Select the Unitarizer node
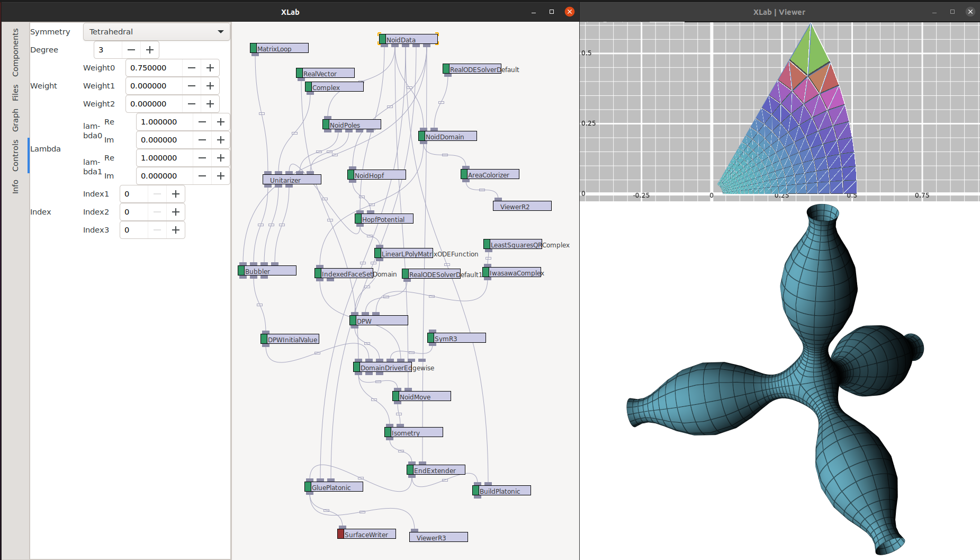 click(292, 180)
